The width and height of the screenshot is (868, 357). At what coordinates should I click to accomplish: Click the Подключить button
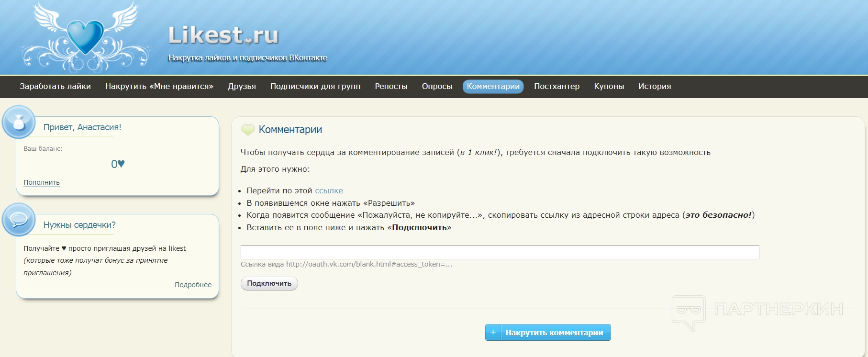pos(269,283)
